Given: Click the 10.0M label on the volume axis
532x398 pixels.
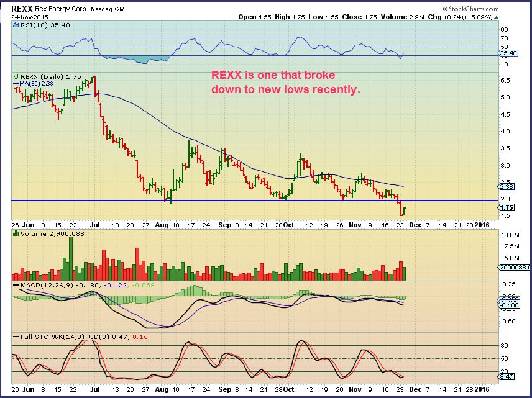Looking at the screenshot, I should [x=510, y=235].
